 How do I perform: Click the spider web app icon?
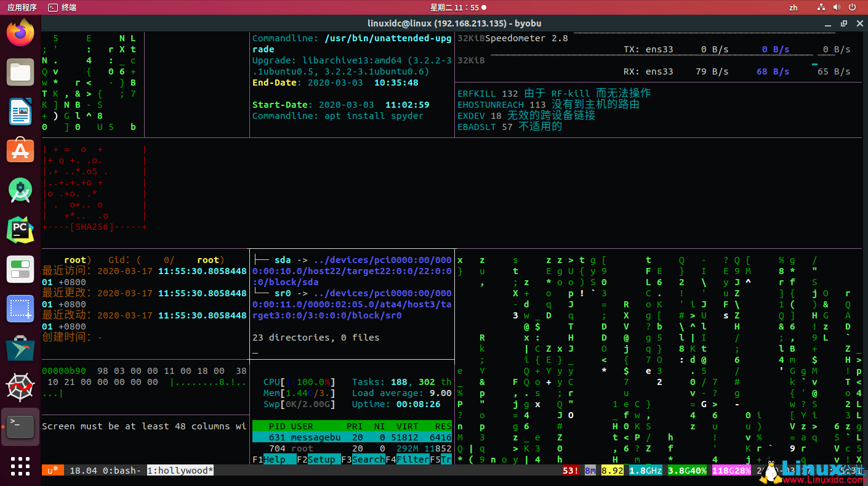pyautogui.click(x=20, y=387)
